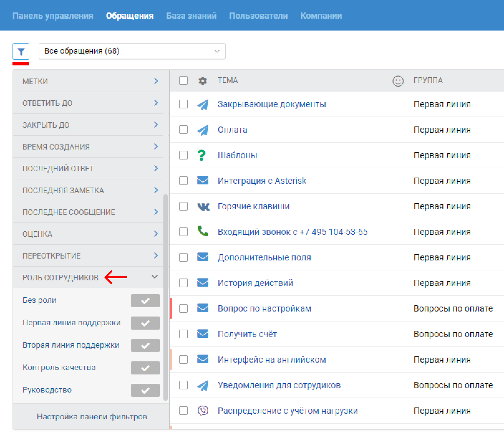Disable the Контроль качества role toggle
This screenshot has width=504, height=443.
coord(145,368)
